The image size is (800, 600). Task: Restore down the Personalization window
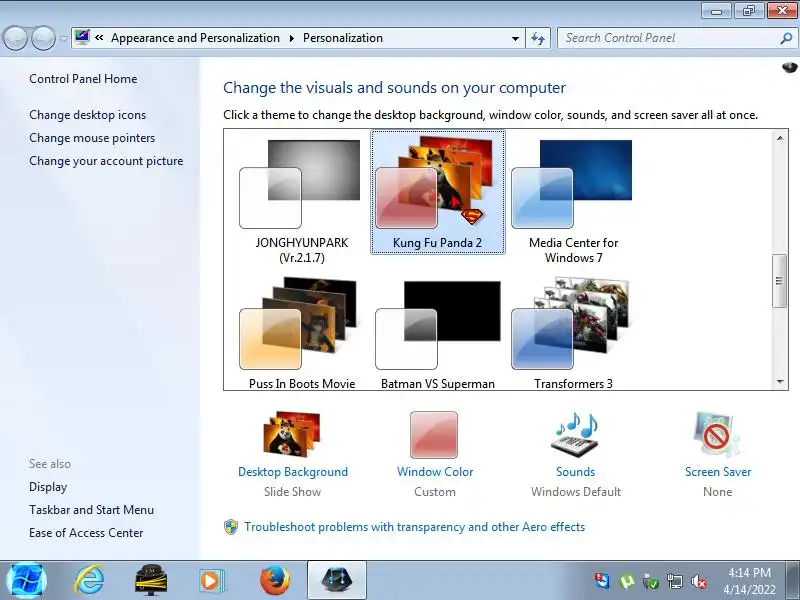point(748,11)
